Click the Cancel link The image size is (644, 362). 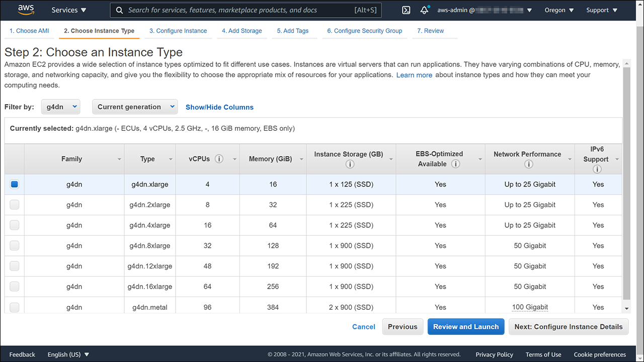(x=364, y=327)
